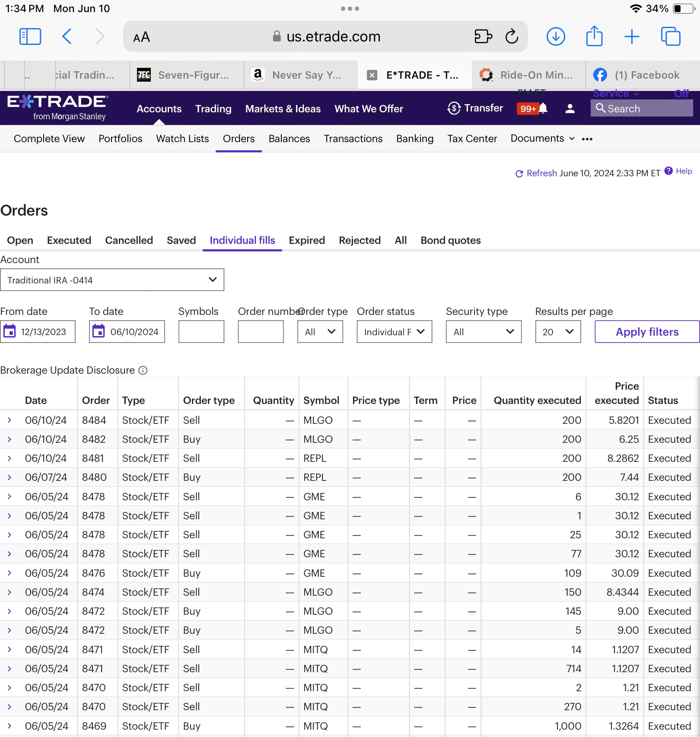Open the Results per page dropdown

(x=557, y=332)
